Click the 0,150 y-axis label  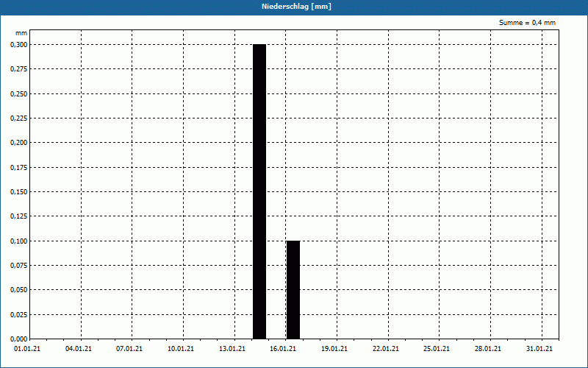coord(19,192)
